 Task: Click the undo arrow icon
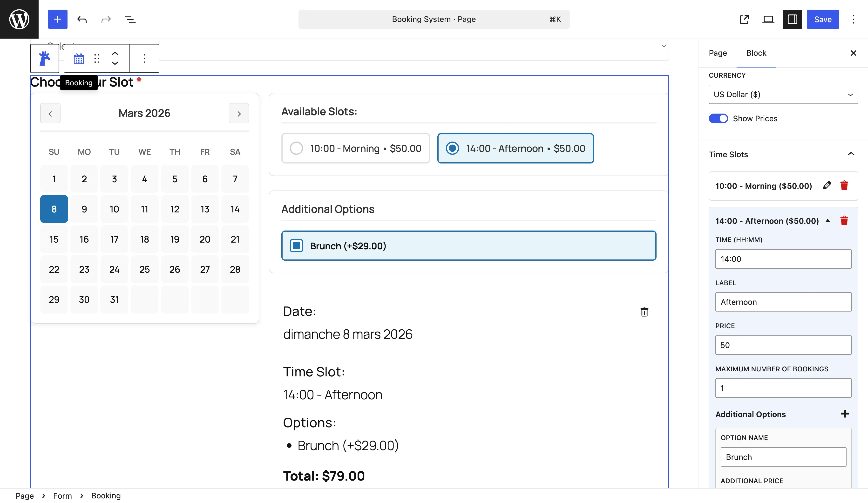click(82, 19)
